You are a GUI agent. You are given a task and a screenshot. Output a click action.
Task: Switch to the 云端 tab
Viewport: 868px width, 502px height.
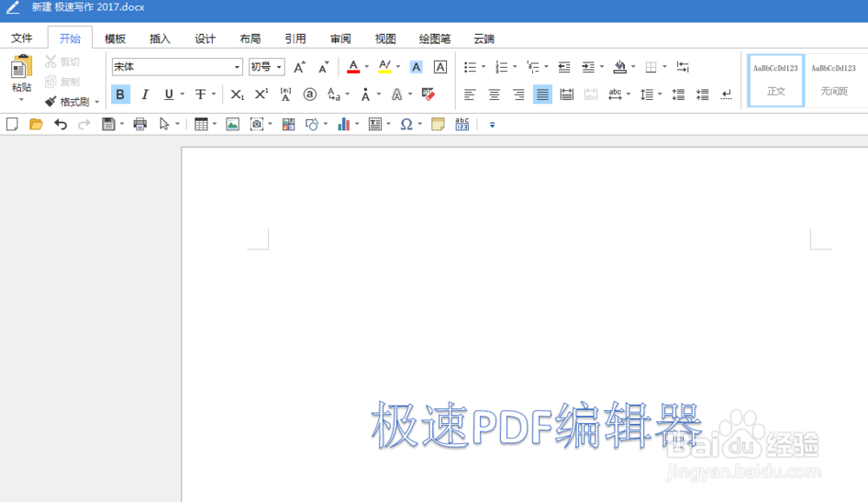click(x=483, y=39)
